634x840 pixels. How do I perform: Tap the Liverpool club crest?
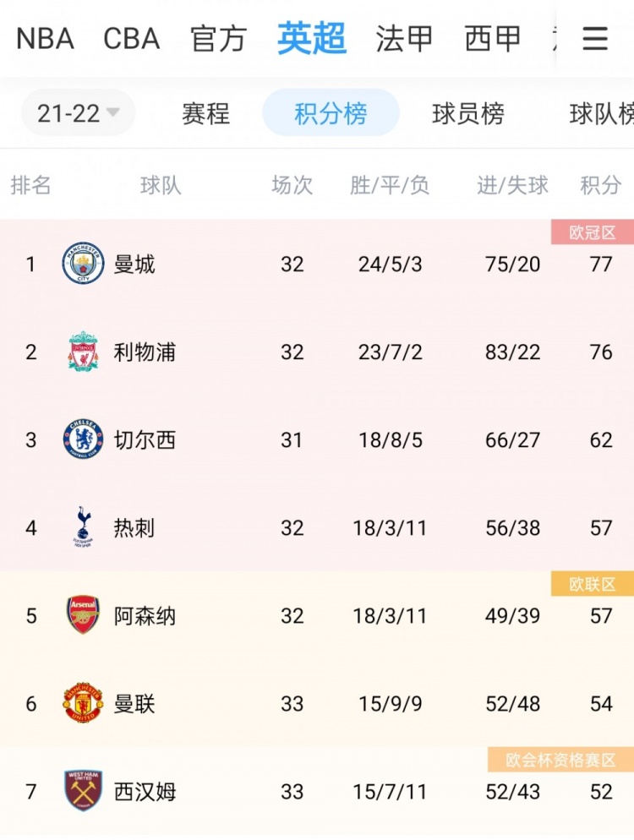(83, 352)
